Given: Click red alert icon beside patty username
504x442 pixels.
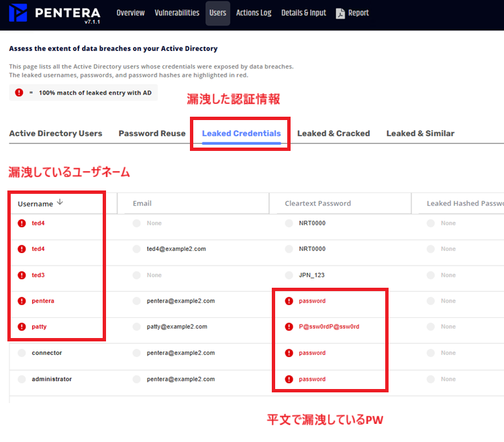Looking at the screenshot, I should pyautogui.click(x=22, y=327).
